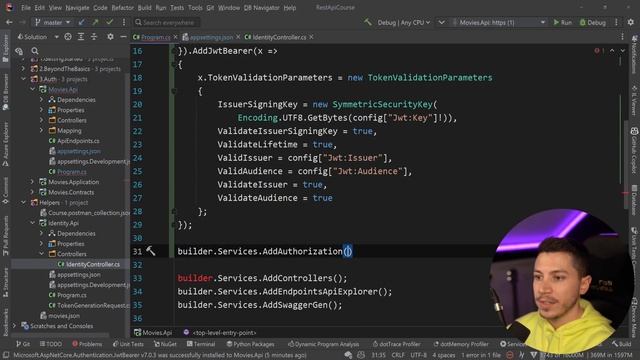Click the green Push arrow icon
The width and height of the screenshot is (640, 360).
[x=95, y=22]
